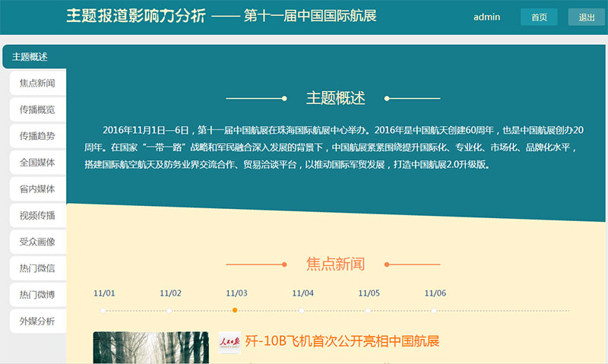The height and width of the screenshot is (364, 608).
Task: Open the 歼-10B飞机首次公开亮相中国航展 headline
Action: coord(342,341)
